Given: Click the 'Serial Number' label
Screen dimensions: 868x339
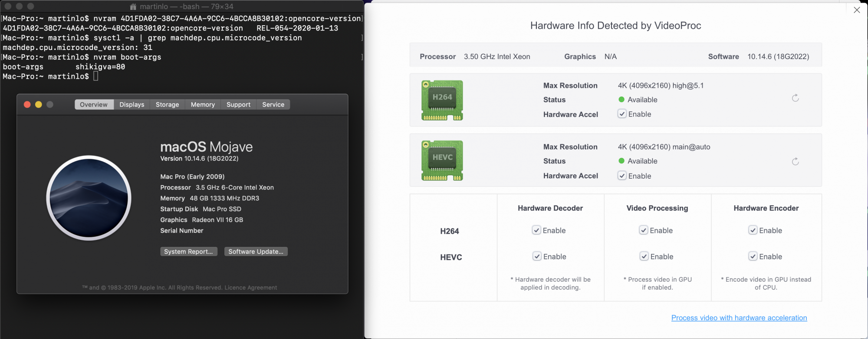Looking at the screenshot, I should (182, 231).
